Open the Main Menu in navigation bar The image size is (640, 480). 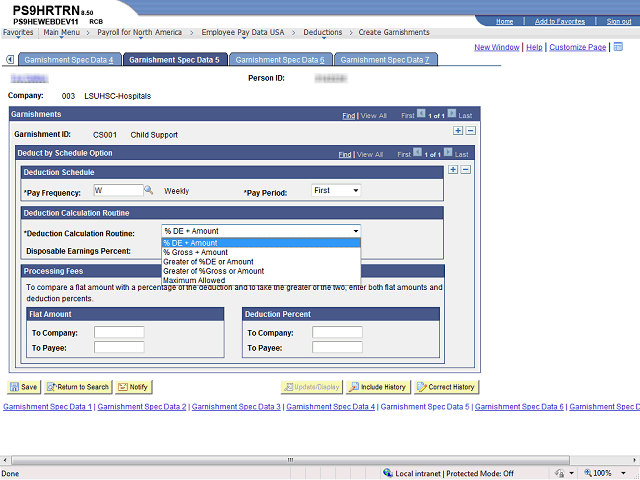64,32
